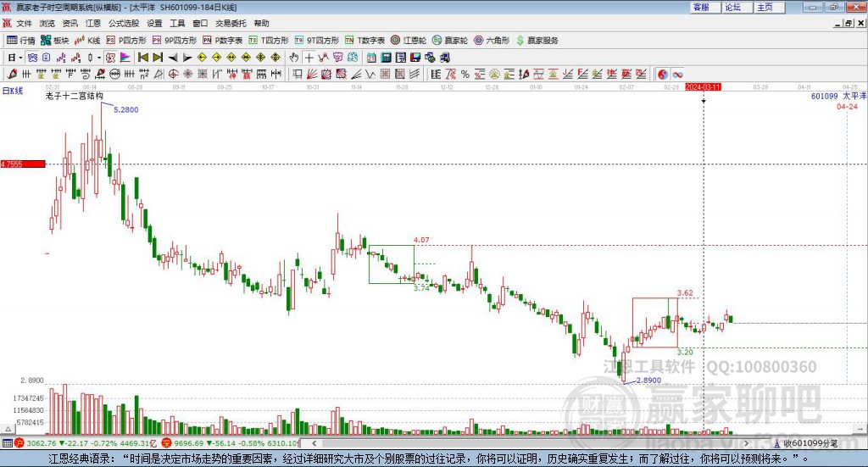The height and width of the screenshot is (467, 868).
Task: Open the P四方形 tool
Action: coord(126,41)
